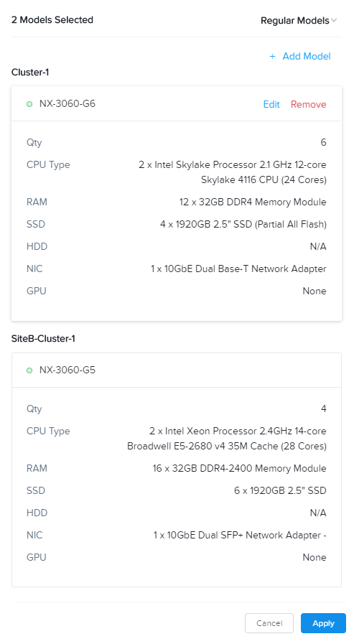Click the 2 Models Selected header text
Viewport: 354px width, 644px height.
click(52, 19)
